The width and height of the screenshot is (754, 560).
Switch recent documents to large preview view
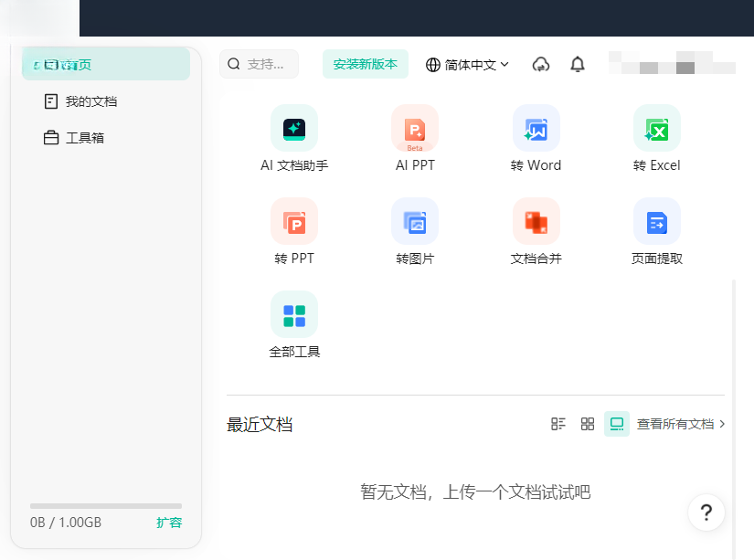tap(617, 424)
